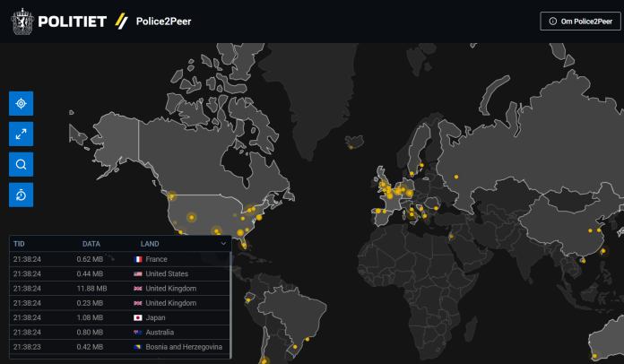
Task: Select the 0.23 MB United Kingdom row
Action: click(x=119, y=303)
